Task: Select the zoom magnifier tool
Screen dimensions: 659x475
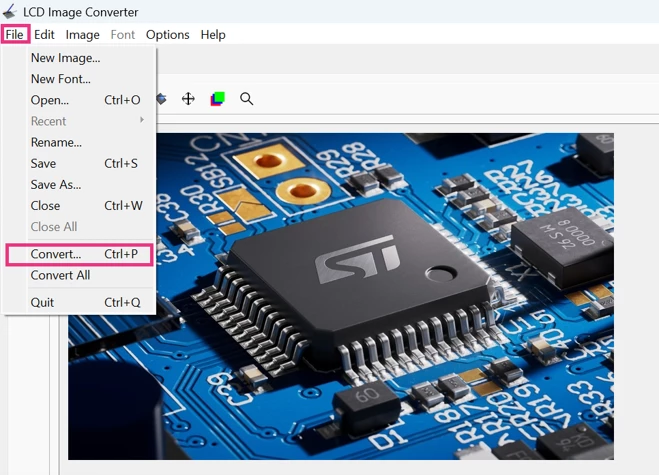Action: click(x=247, y=99)
